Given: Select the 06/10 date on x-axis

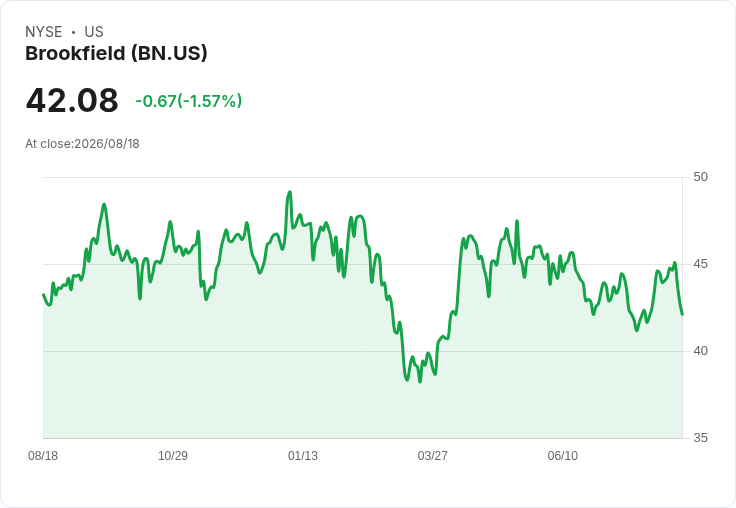Looking at the screenshot, I should click(x=563, y=456).
